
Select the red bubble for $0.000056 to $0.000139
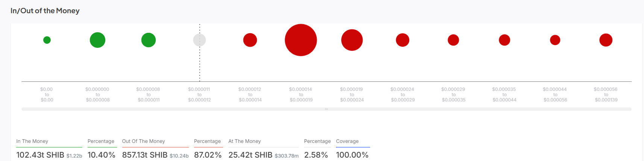pos(606,40)
